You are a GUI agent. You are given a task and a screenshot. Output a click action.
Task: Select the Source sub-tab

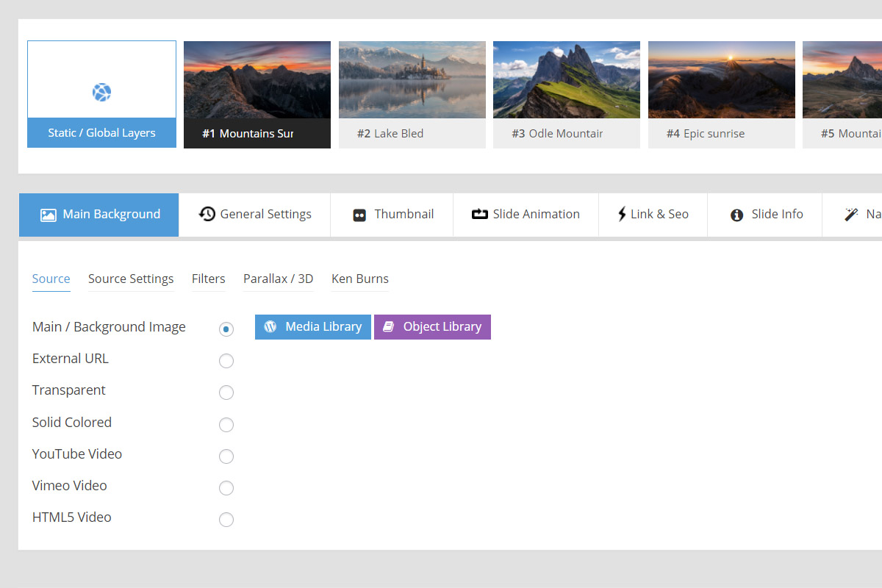click(x=51, y=279)
